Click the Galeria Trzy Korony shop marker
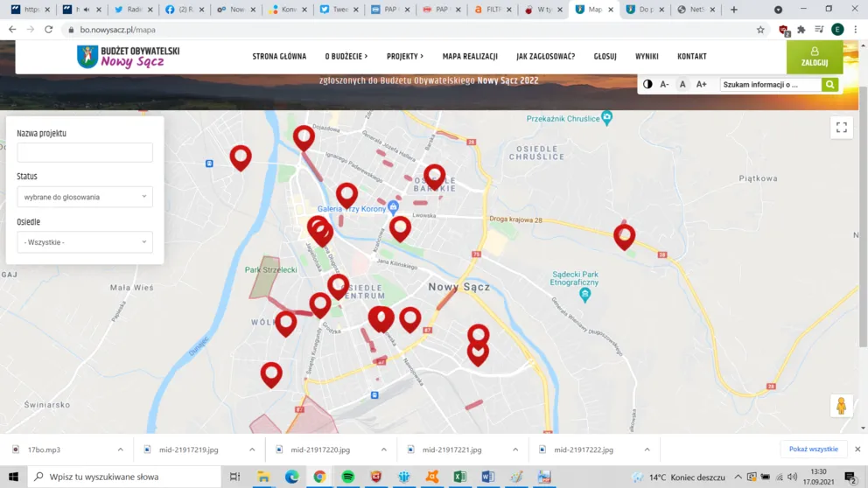 393,207
